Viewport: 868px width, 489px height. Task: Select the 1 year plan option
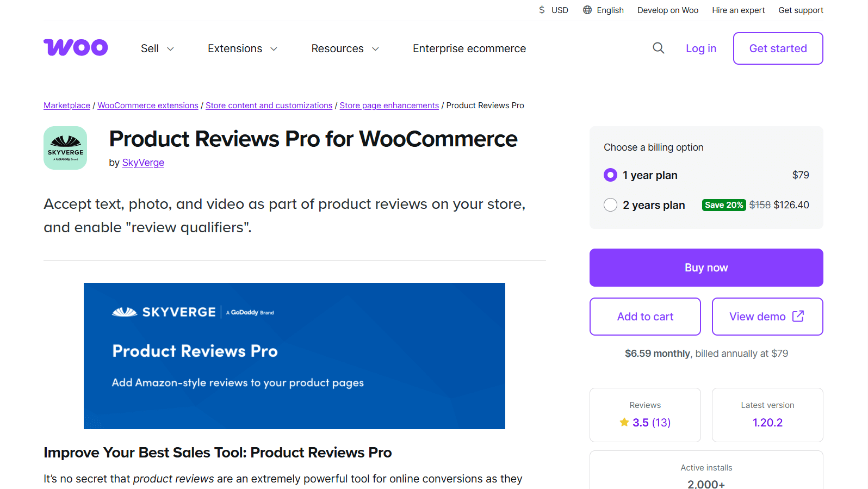[x=610, y=175]
